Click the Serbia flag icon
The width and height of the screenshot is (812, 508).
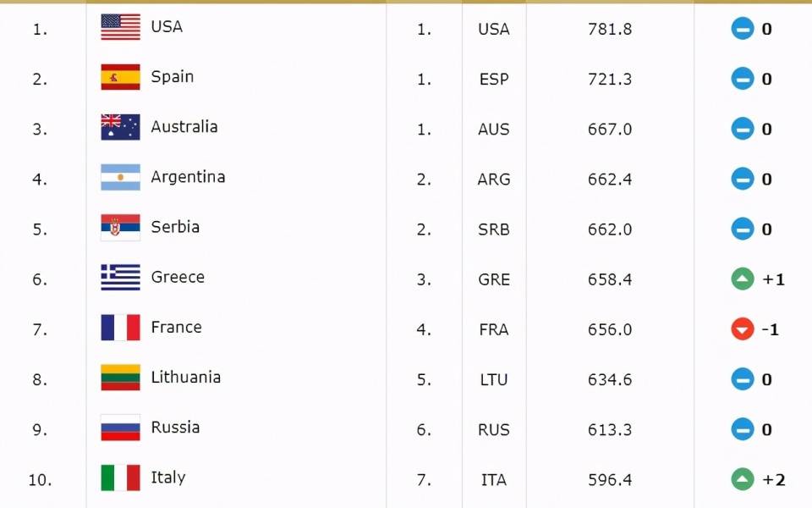click(x=120, y=228)
